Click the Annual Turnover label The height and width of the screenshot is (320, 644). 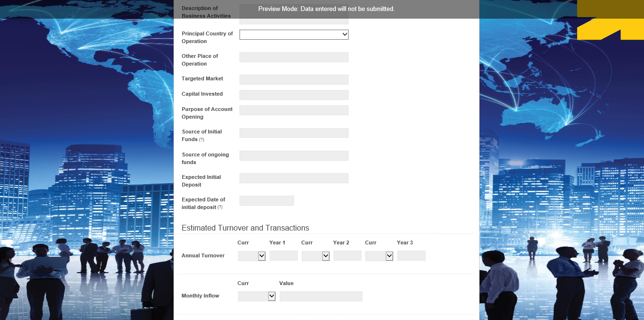[203, 255]
